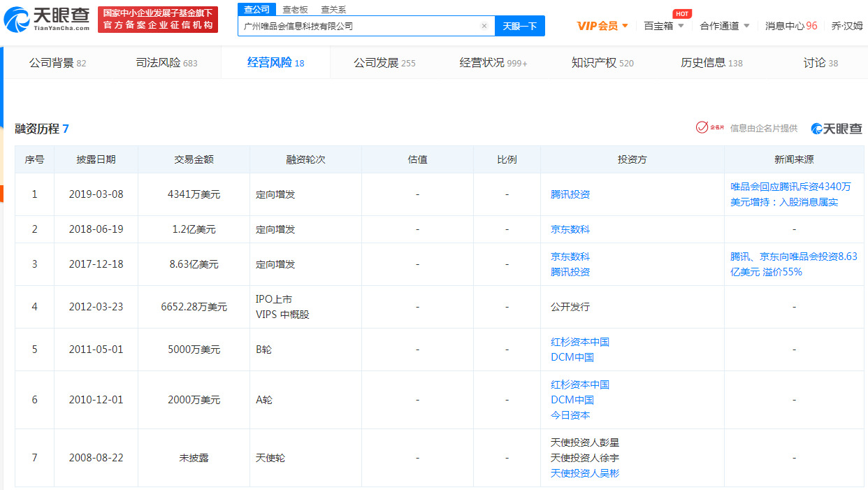
Task: Switch to 查公司 search tab
Action: tap(256, 9)
